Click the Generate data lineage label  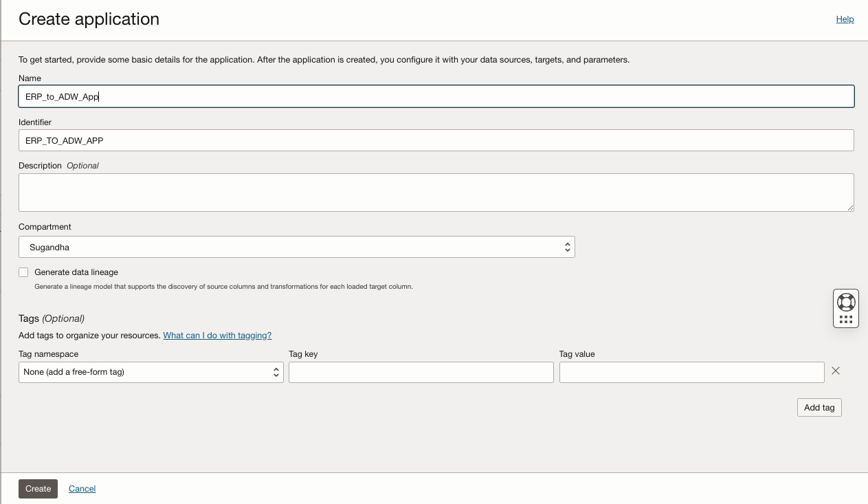(76, 272)
